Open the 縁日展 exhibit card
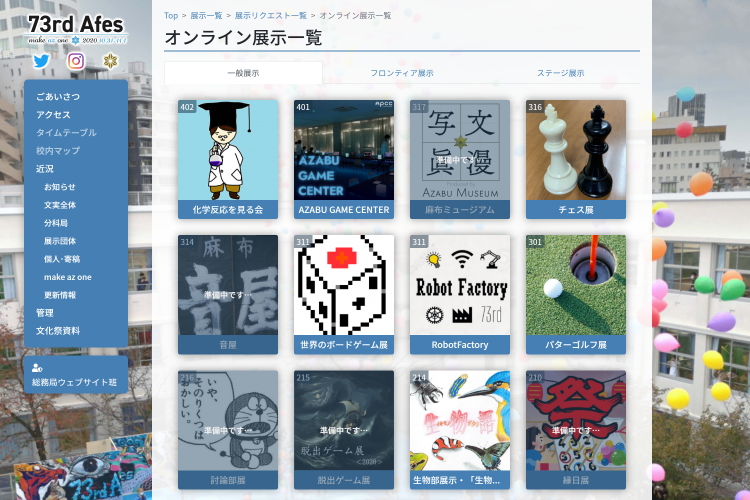Screen dimensions: 750x500 coord(576,430)
